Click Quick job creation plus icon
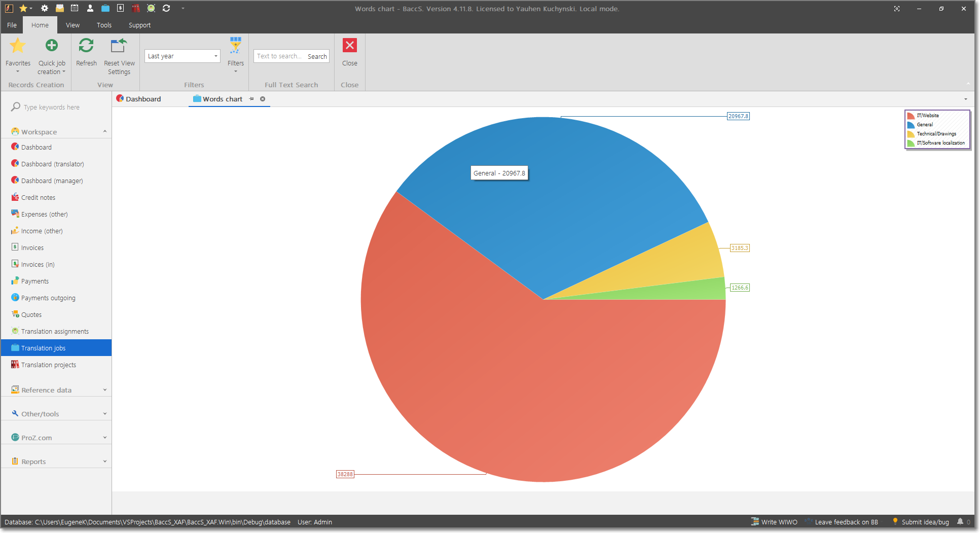980x533 pixels. tap(52, 46)
